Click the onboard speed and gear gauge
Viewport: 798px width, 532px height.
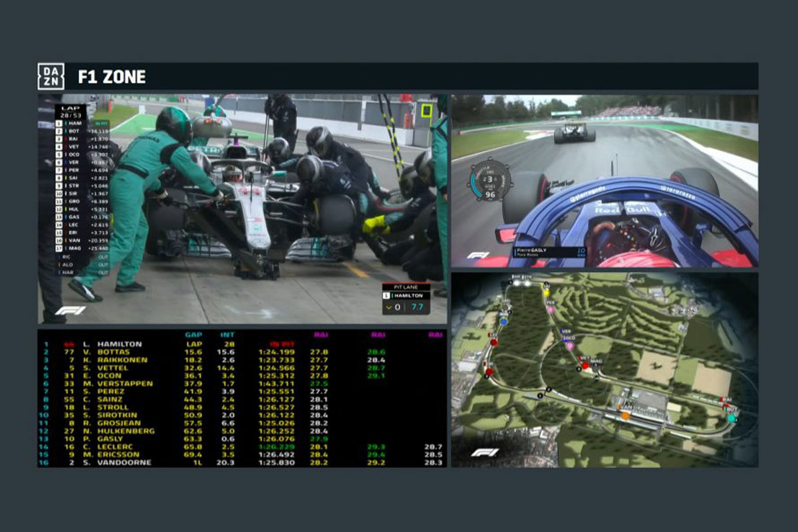pyautogui.click(x=490, y=180)
